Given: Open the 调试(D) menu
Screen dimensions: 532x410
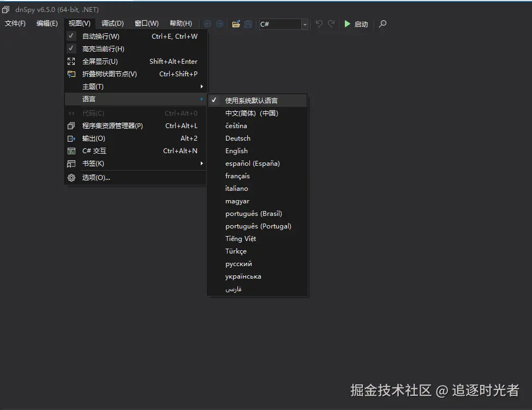Looking at the screenshot, I should pos(112,23).
